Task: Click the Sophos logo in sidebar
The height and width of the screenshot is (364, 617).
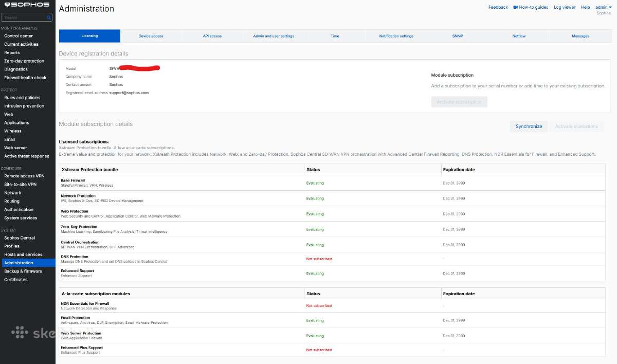Action: [x=26, y=5]
